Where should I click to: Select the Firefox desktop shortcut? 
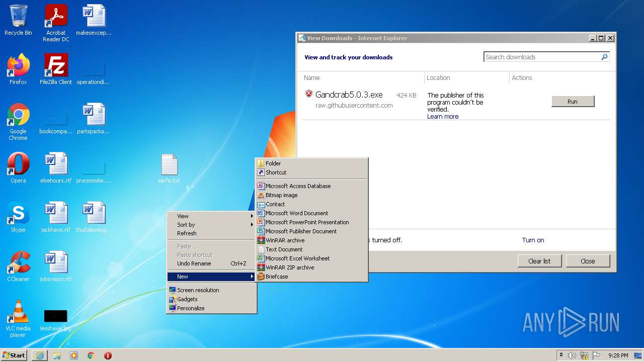[x=18, y=69]
